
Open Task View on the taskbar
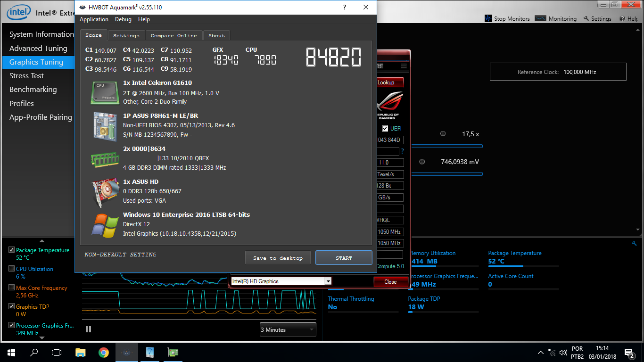tap(57, 352)
